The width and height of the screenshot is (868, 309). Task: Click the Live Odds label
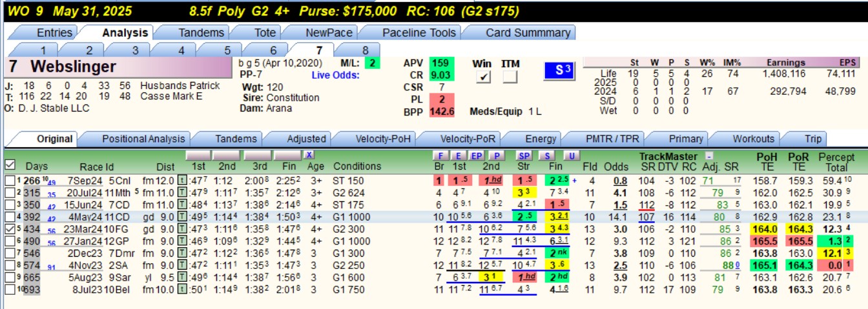335,75
